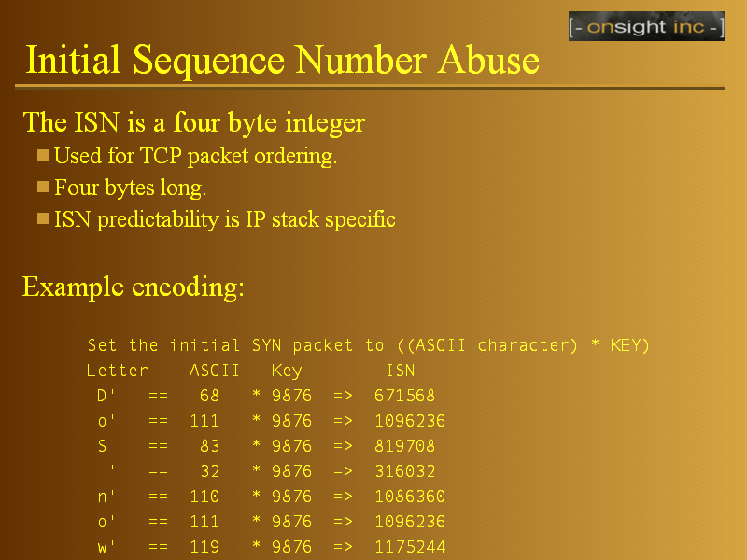Image resolution: width=747 pixels, height=560 pixels.
Task: Click the square bullet before "Used for TCP"
Action: coord(43,155)
